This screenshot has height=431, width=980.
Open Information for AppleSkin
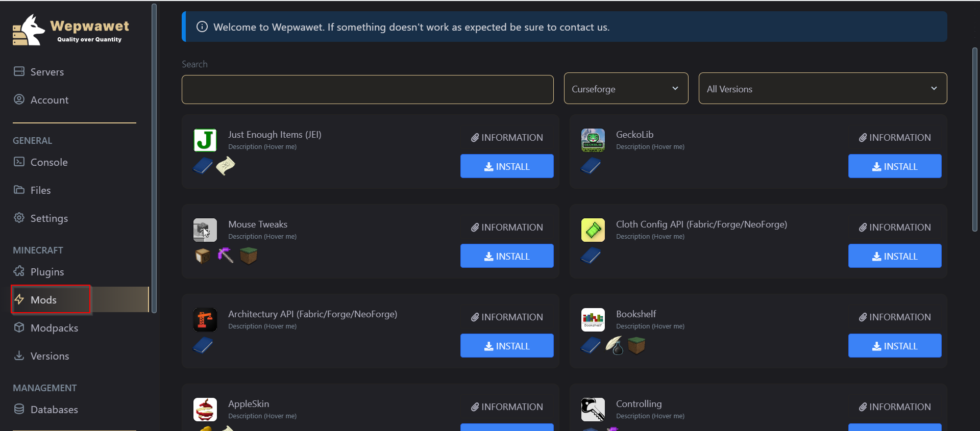tap(507, 407)
